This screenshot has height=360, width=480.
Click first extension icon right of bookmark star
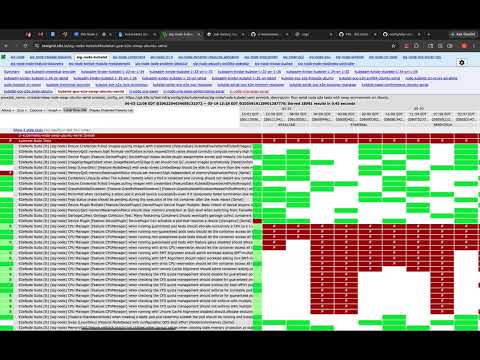[x=406, y=46]
